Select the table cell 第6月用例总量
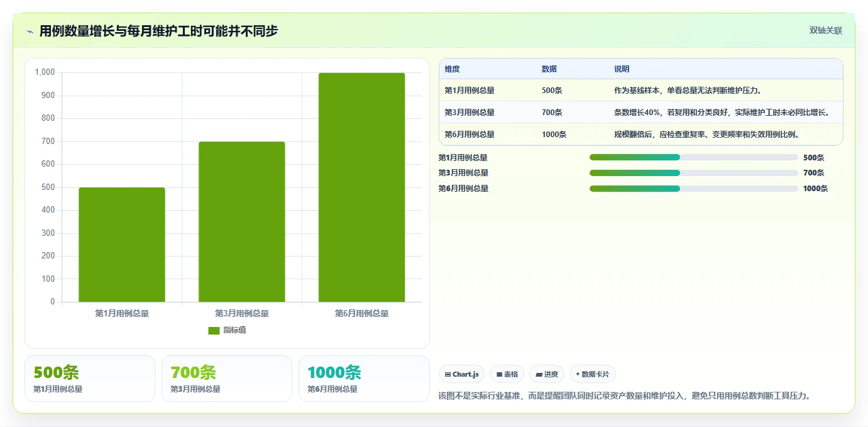This screenshot has width=868, height=427. coord(470,135)
